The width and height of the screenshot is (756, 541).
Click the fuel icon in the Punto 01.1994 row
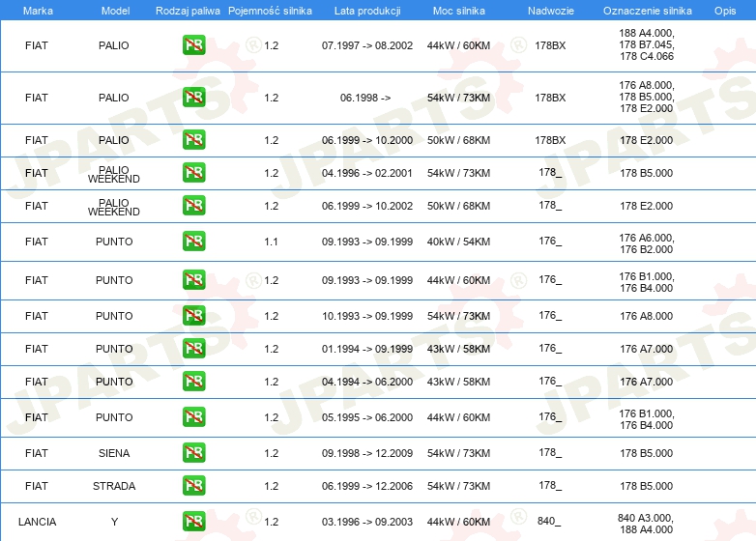tap(193, 349)
